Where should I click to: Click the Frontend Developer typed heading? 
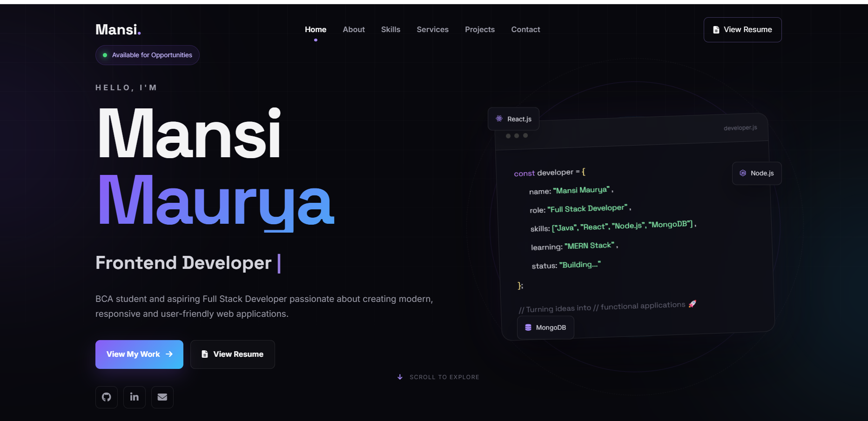(x=183, y=263)
